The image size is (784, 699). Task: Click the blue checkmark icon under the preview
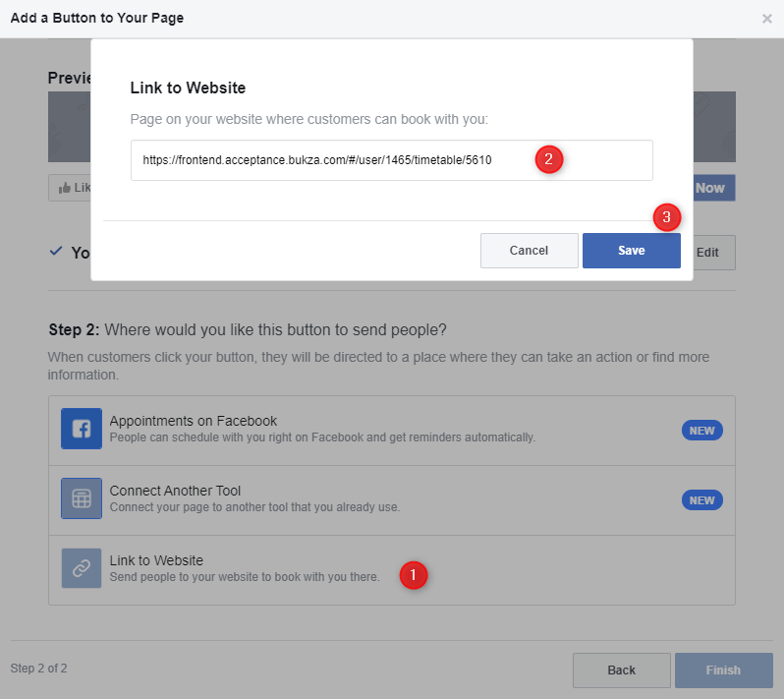tap(56, 252)
